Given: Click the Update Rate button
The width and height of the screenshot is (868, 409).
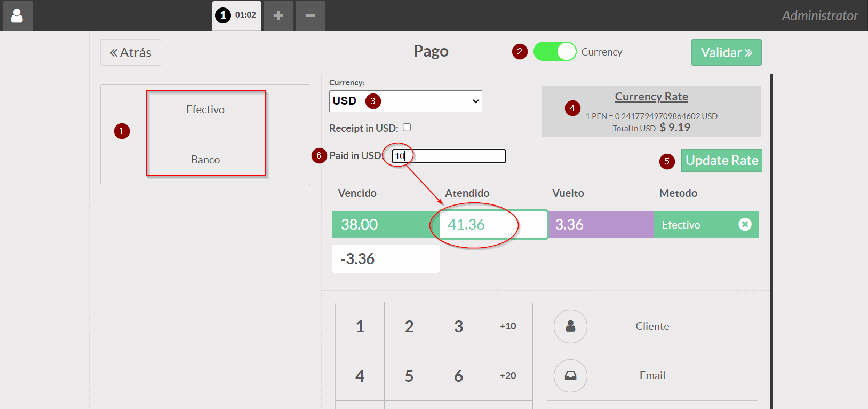Looking at the screenshot, I should point(721,161).
